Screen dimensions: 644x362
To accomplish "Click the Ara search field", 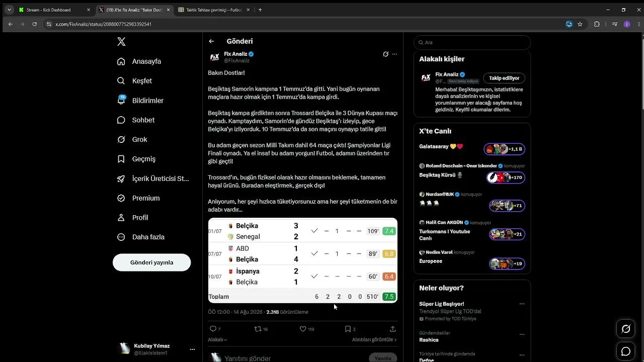I will (x=472, y=42).
